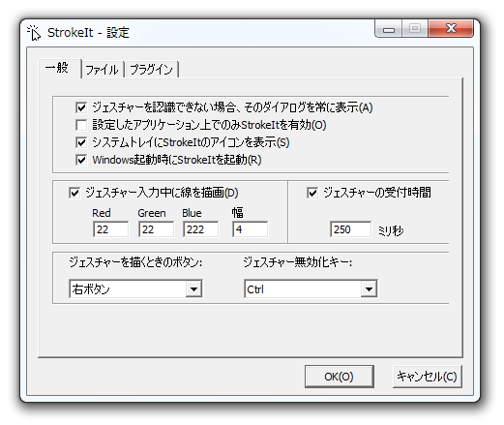The width and height of the screenshot is (504, 425).
Task: Toggle 'システムトレイにStrokeItのアイコンを表示' checkbox
Action: (81, 142)
